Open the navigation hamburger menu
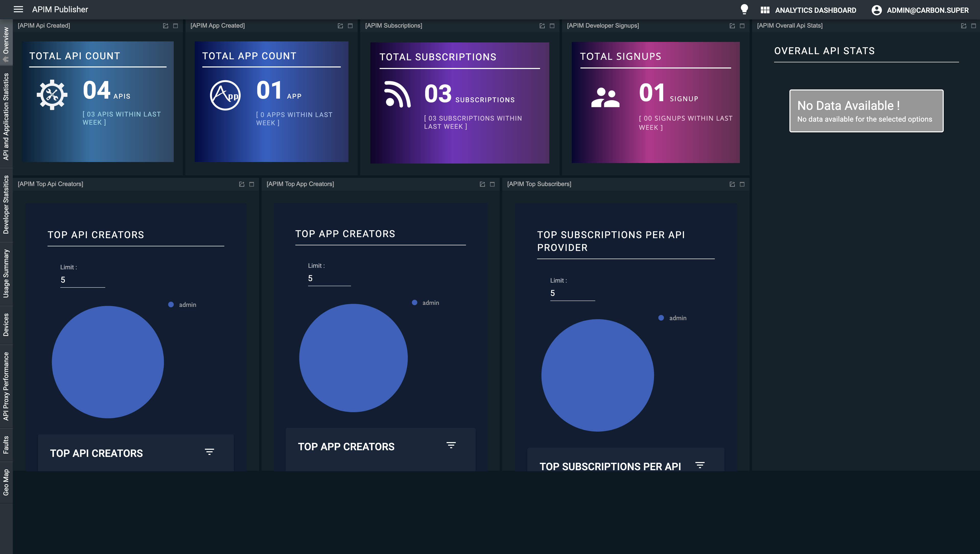 pos(19,9)
